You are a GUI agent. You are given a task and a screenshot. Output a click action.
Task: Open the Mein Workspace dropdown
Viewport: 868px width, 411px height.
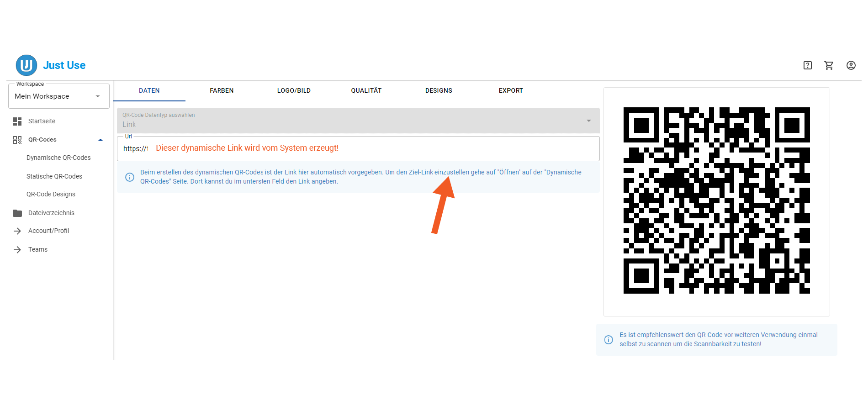point(59,96)
